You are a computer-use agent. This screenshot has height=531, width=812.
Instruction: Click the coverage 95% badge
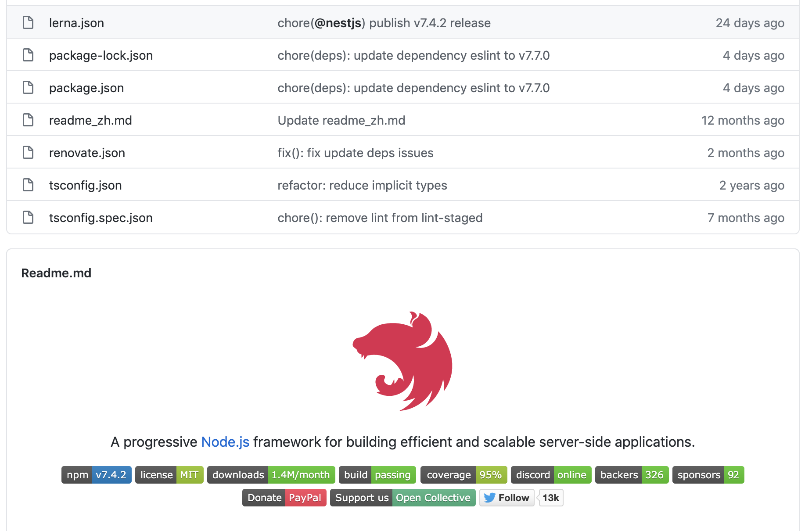pos(464,475)
